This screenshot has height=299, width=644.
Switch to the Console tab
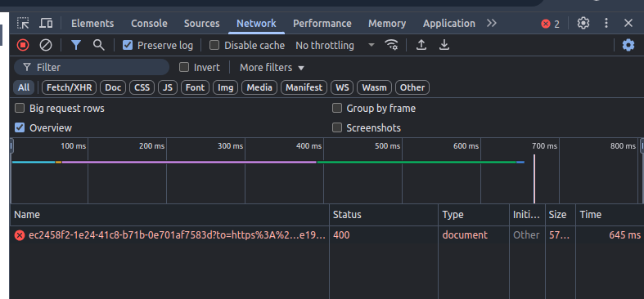pyautogui.click(x=149, y=24)
